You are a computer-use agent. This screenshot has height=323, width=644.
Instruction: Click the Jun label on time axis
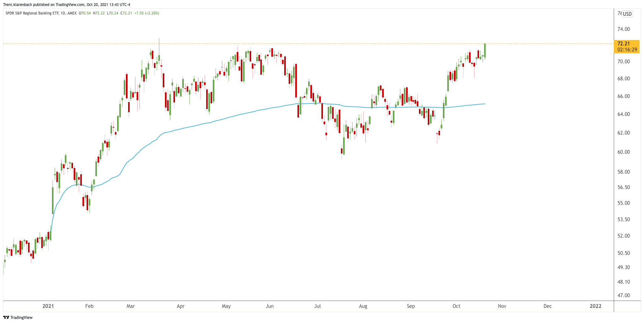pos(270,306)
